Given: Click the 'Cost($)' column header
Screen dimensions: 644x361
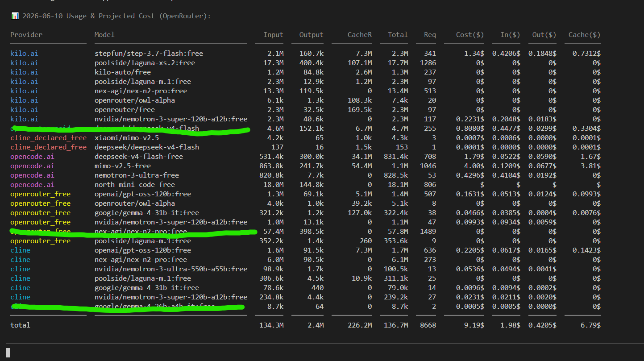Looking at the screenshot, I should pos(470,35).
